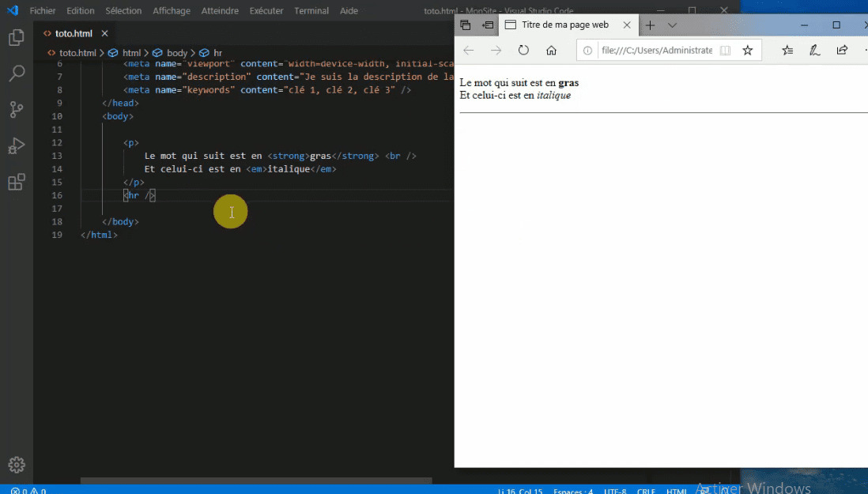Click italic 'italique' in the browser page
The width and height of the screenshot is (868, 494).
[553, 96]
